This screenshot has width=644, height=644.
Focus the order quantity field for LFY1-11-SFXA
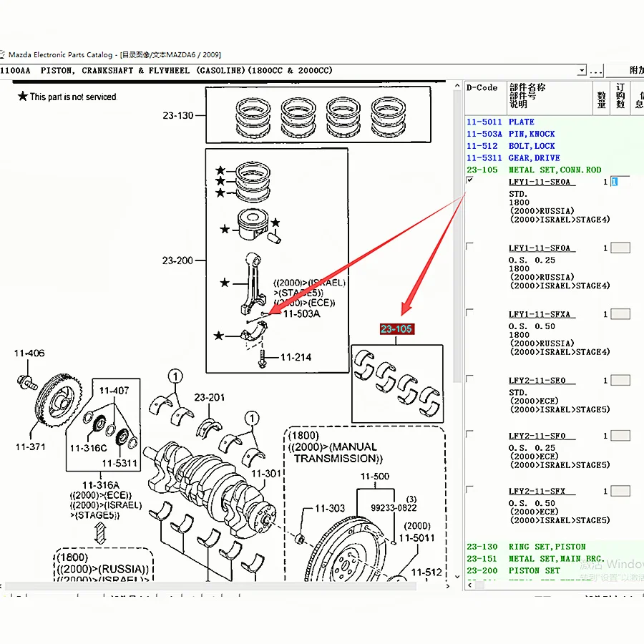click(x=620, y=314)
